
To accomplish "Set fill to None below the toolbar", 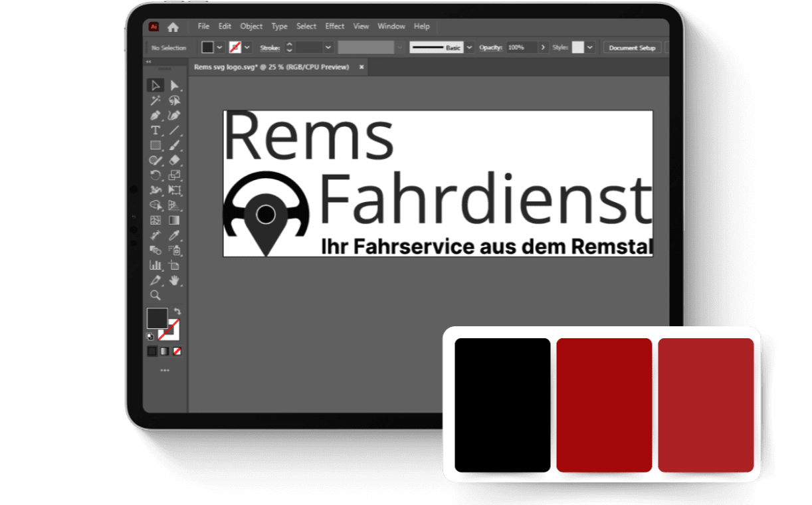I will pyautogui.click(x=177, y=351).
